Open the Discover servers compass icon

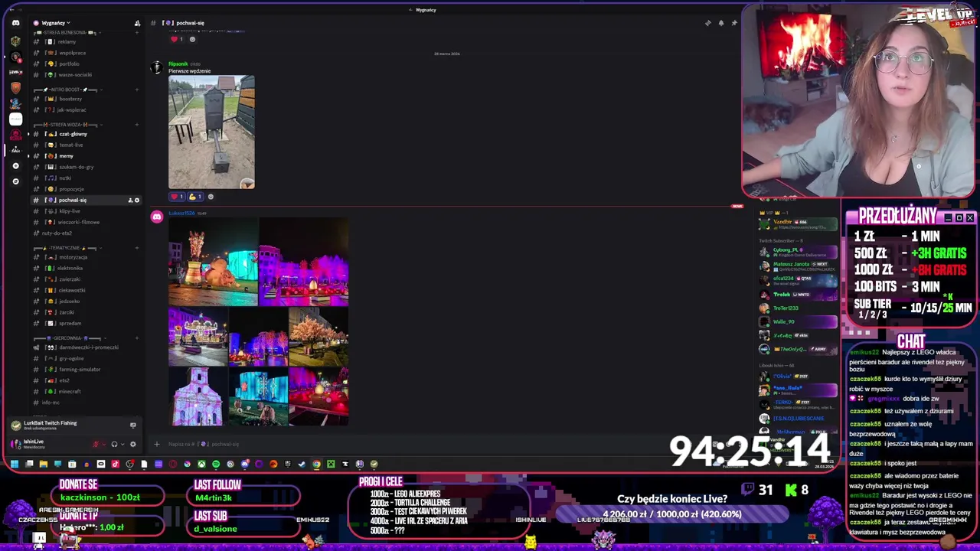(x=15, y=181)
